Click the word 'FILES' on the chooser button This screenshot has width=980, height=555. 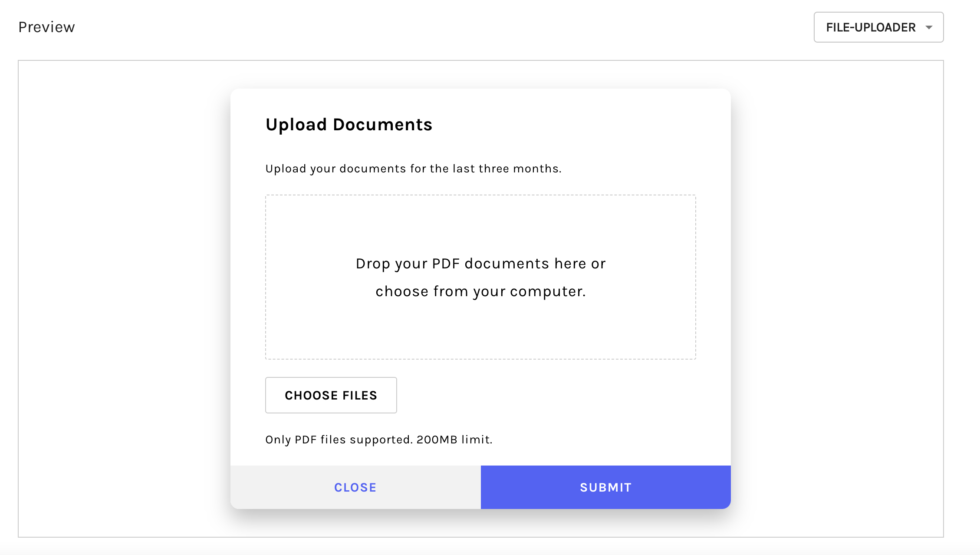360,396
